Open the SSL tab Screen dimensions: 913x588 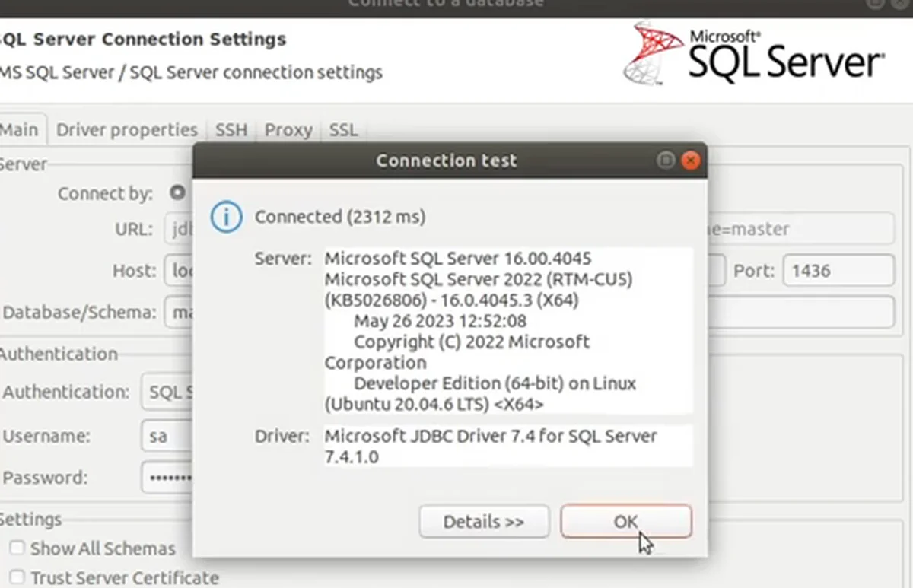(343, 130)
